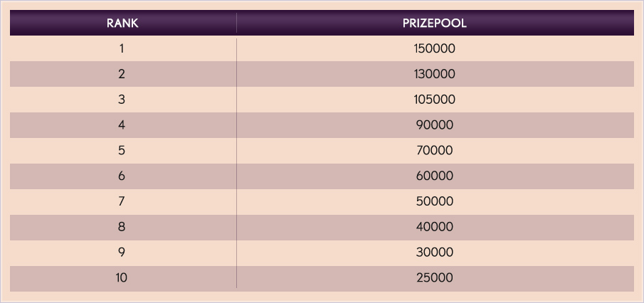644x303 pixels.
Task: Click the rank 2 cell
Action: pos(122,74)
